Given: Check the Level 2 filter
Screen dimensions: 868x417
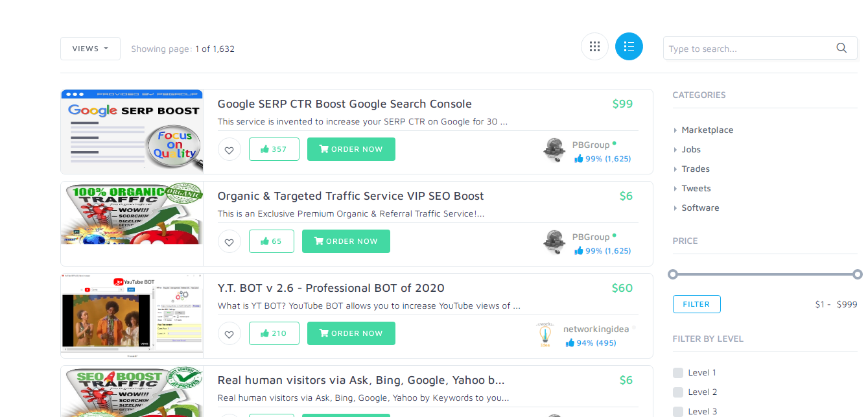Looking at the screenshot, I should 678,392.
